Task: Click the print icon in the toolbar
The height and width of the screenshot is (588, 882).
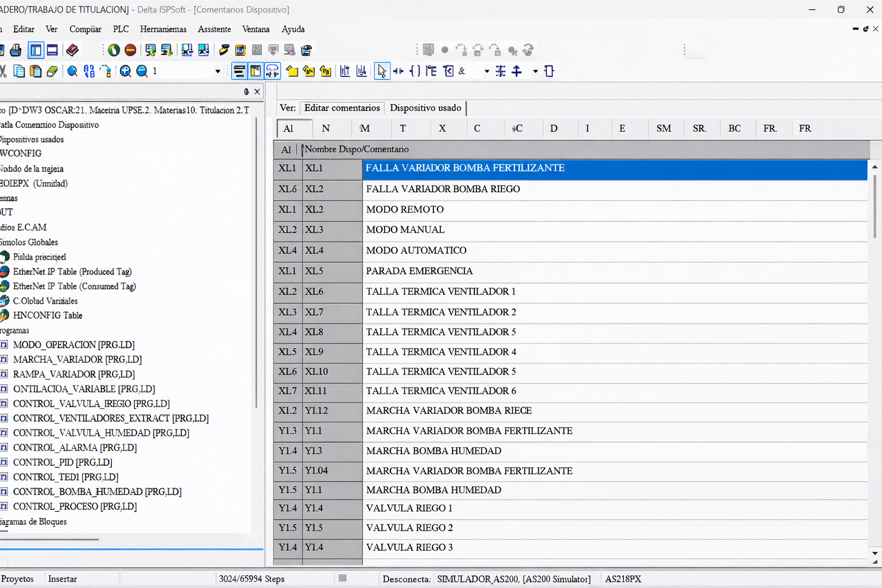Action: [16, 51]
